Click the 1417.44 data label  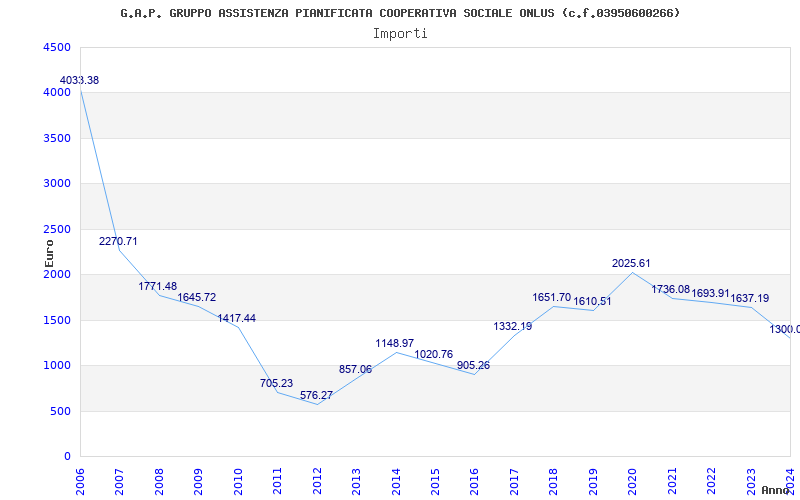point(236,318)
